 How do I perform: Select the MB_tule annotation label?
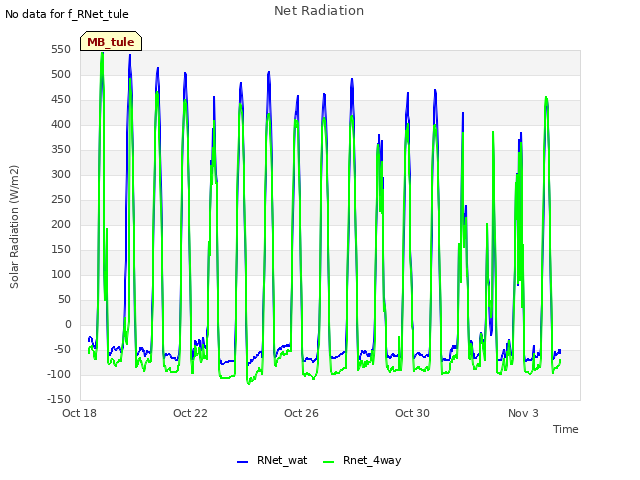click(x=111, y=41)
